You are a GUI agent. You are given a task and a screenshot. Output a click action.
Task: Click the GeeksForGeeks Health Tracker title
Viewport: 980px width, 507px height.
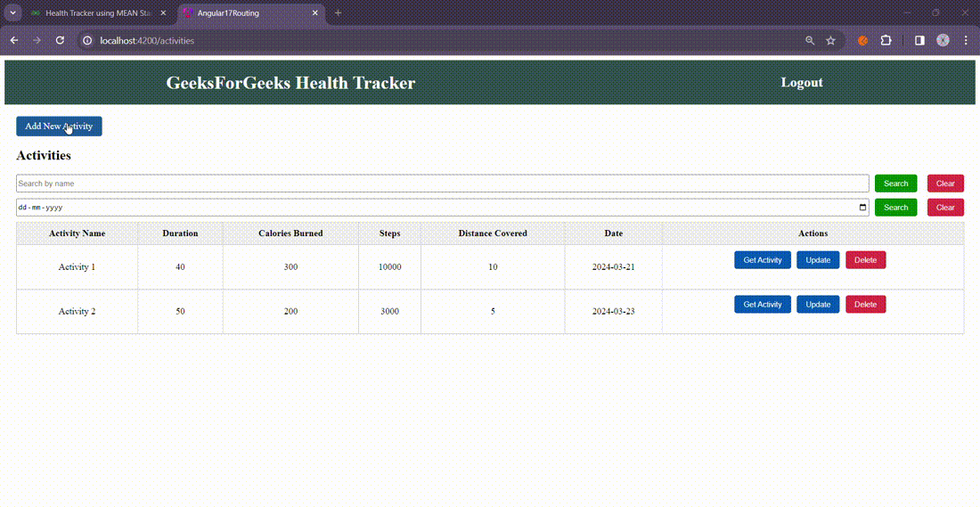point(290,83)
